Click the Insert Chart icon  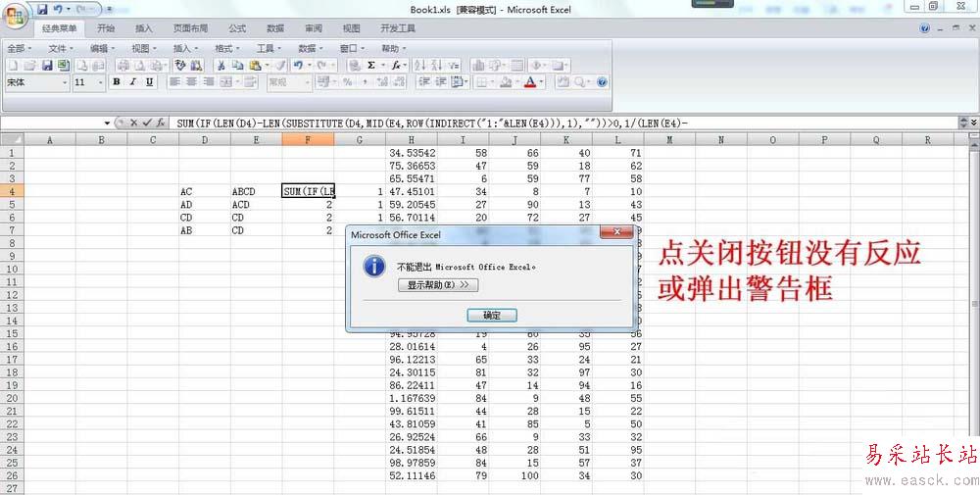tap(479, 65)
